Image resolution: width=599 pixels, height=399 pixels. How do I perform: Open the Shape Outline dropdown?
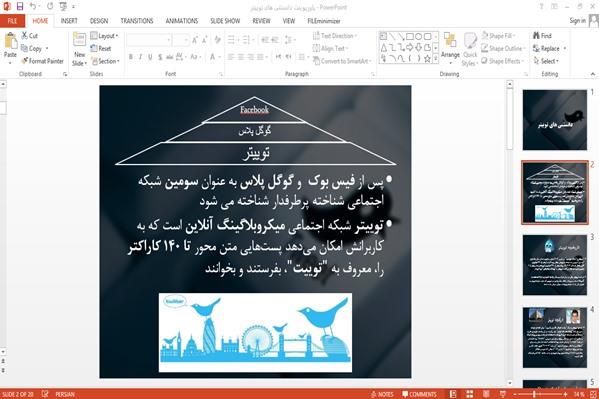point(503,49)
